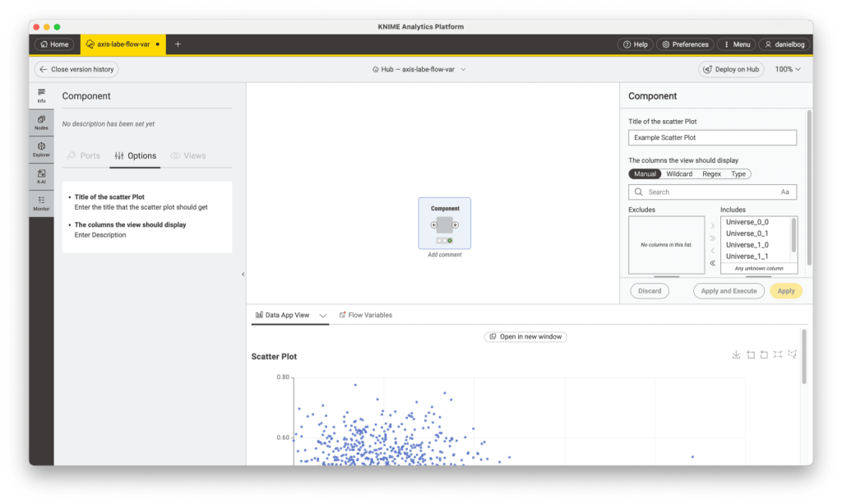This screenshot has width=842, height=504.
Task: Open Preferences
Action: pos(685,44)
